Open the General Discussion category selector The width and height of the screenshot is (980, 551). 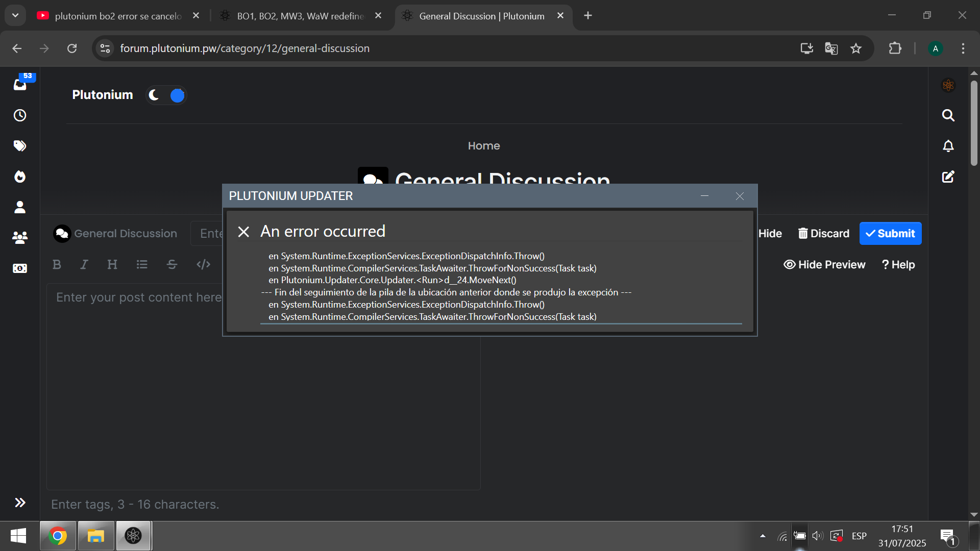115,234
